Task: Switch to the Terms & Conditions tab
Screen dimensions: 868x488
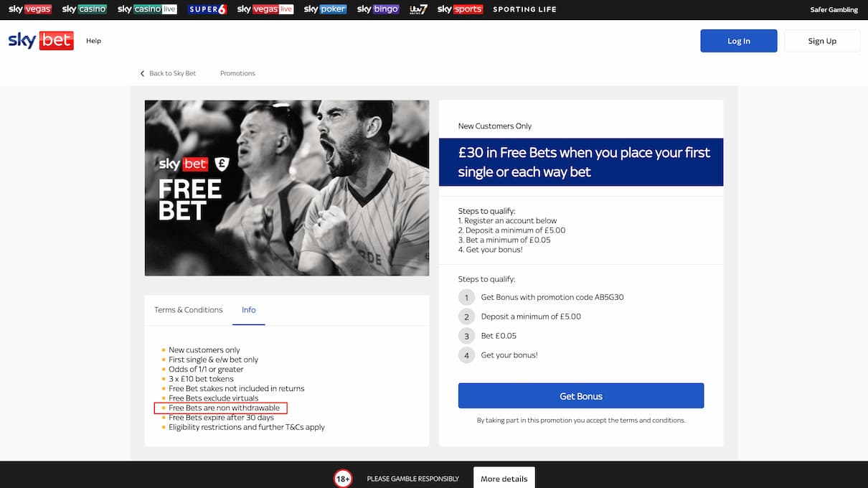Action: [x=189, y=310]
